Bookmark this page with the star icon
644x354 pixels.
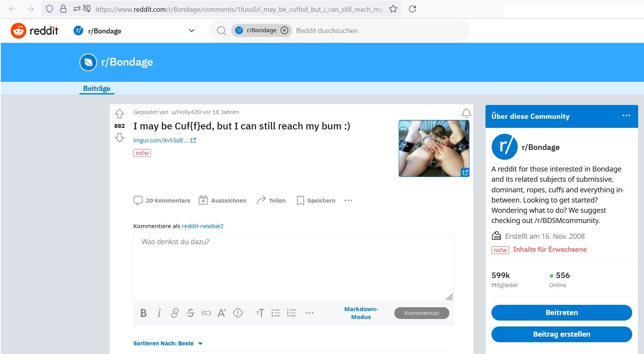(393, 9)
